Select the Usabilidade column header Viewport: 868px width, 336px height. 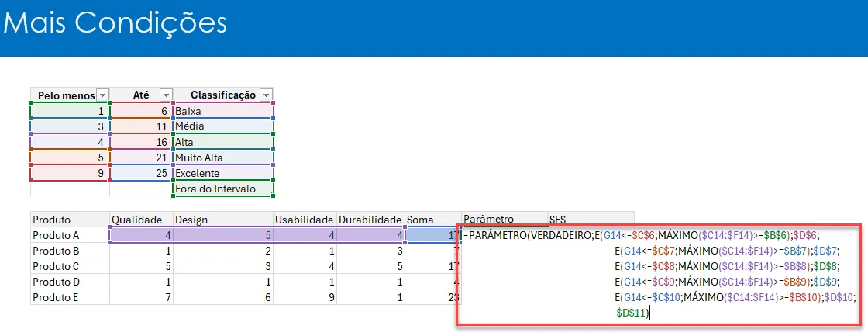305,220
